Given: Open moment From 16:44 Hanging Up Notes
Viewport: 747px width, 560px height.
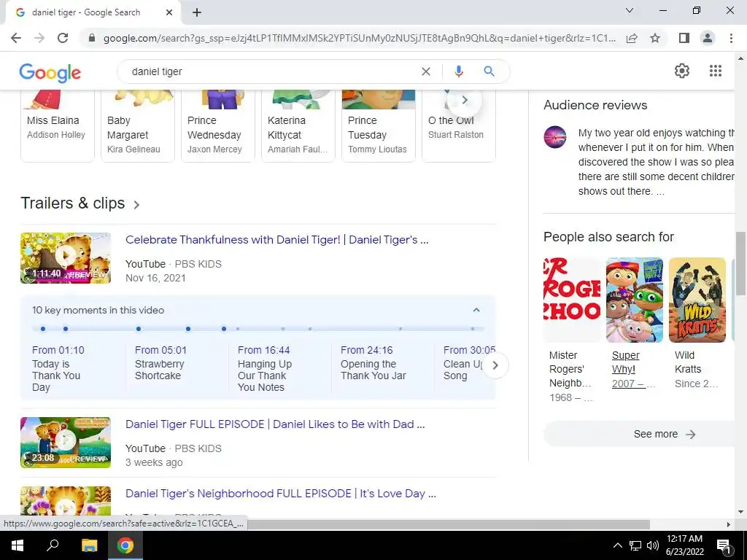Looking at the screenshot, I should pos(264,368).
